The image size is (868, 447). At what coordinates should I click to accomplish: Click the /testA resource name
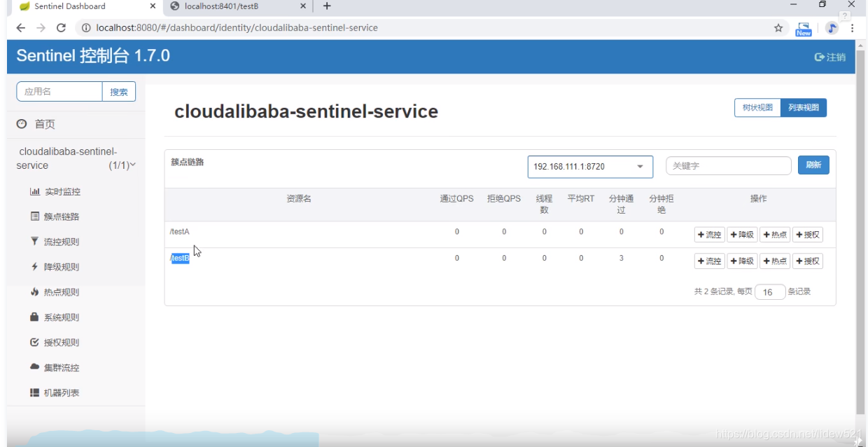coord(180,231)
